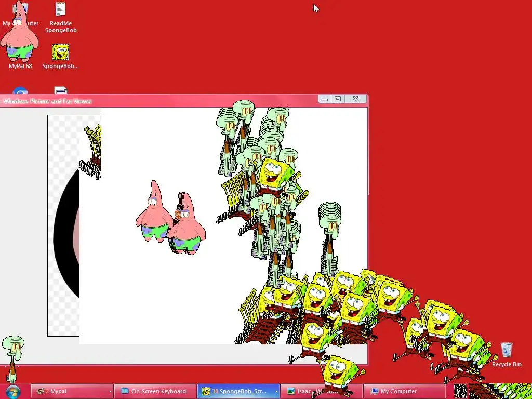Open My Computer from the taskbar

pyautogui.click(x=404, y=391)
